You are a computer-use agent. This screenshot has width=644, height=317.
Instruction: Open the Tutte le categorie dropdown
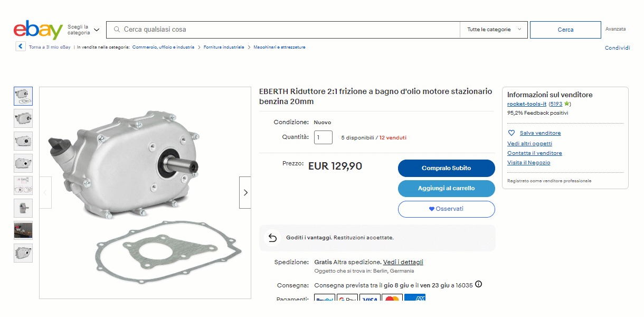point(494,30)
